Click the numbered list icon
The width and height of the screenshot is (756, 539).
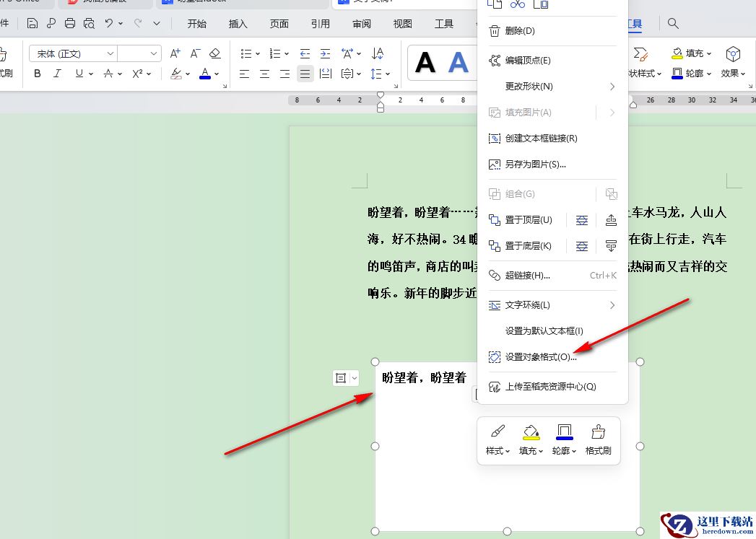275,53
